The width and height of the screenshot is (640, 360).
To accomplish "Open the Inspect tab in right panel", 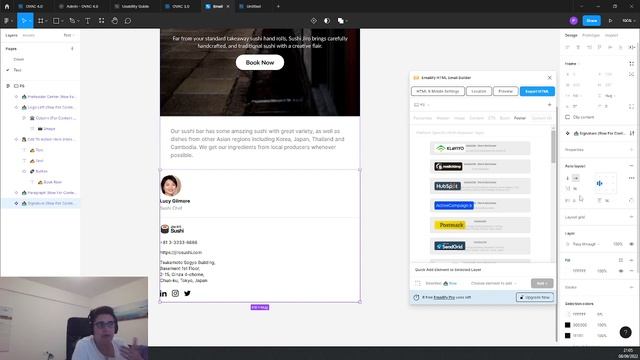I will [611, 36].
